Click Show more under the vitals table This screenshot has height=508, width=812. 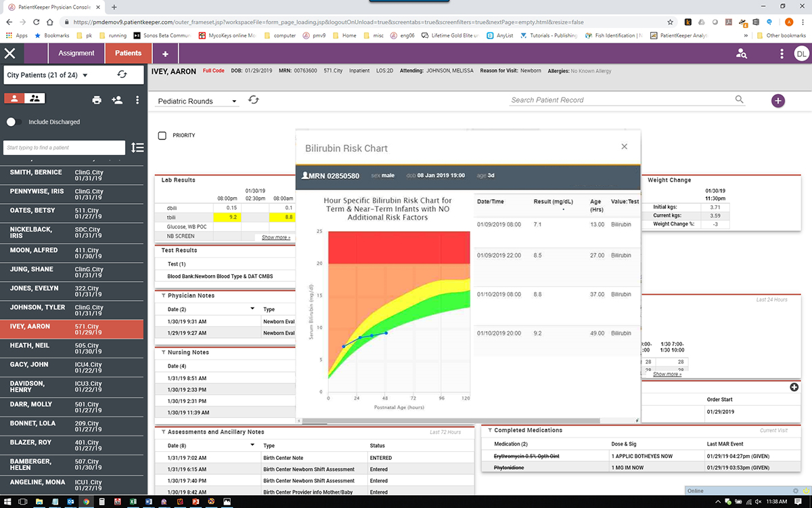tap(667, 374)
